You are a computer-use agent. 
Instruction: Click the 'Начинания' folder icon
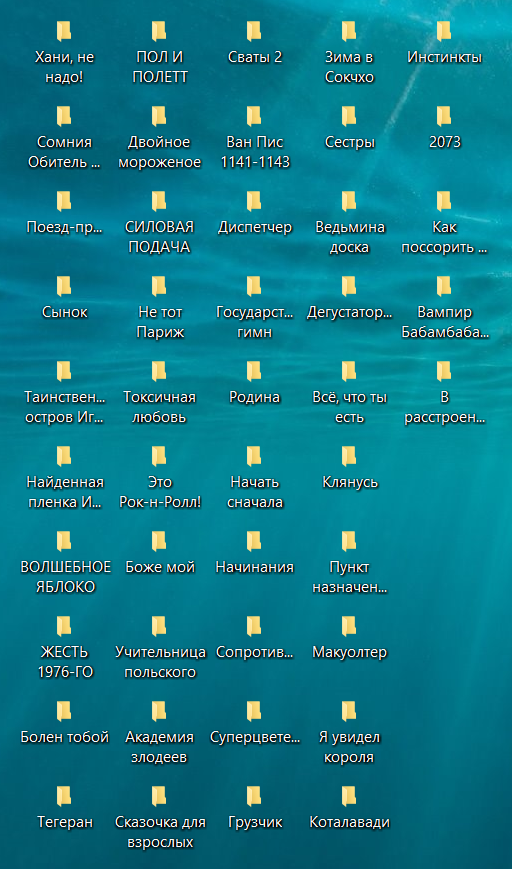coord(254,541)
